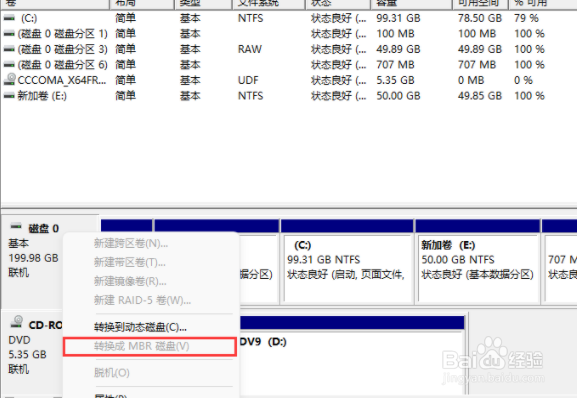The image size is (577, 398).
Task: Click the disc icon of CCCOMA_X64FR row
Action: (x=10, y=79)
